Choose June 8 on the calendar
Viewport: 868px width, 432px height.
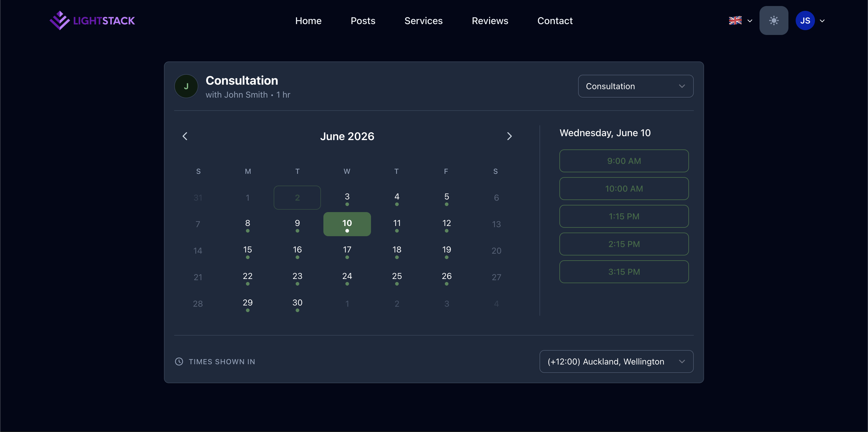248,224
